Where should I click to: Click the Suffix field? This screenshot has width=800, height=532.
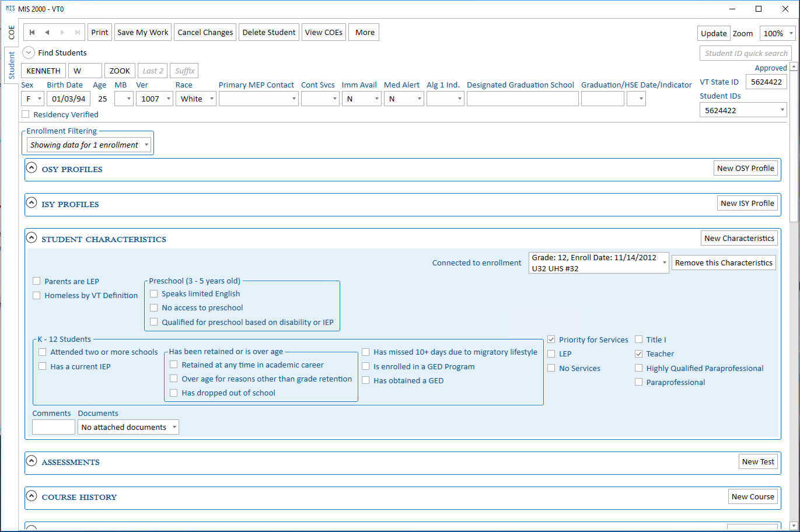click(x=184, y=71)
